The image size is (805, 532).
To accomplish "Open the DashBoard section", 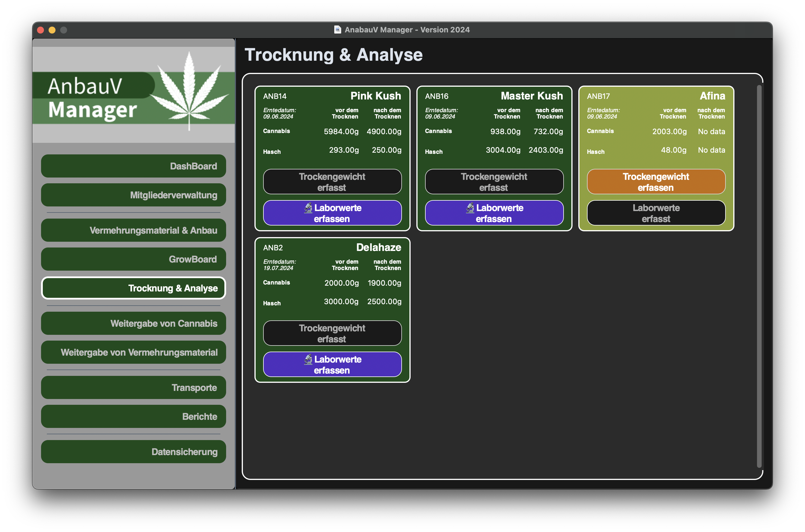I will [133, 166].
